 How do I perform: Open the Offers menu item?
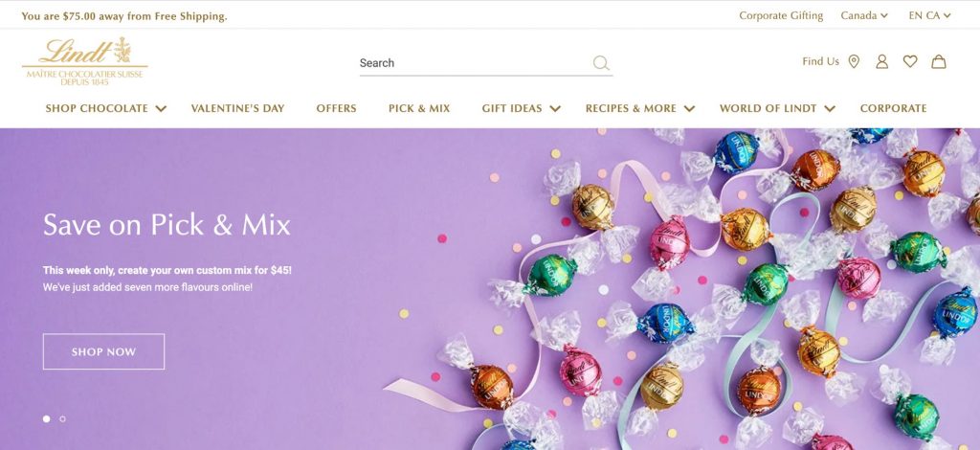(336, 108)
